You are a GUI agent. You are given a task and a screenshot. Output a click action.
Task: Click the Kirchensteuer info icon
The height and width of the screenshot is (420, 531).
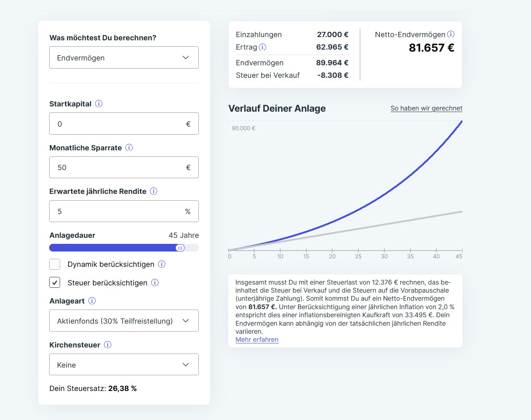click(x=108, y=345)
